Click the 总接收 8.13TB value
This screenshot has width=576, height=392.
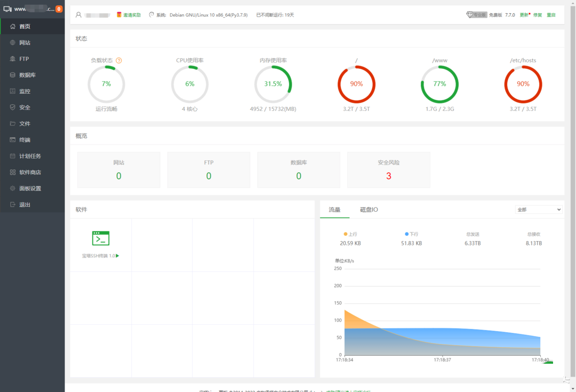coord(534,243)
